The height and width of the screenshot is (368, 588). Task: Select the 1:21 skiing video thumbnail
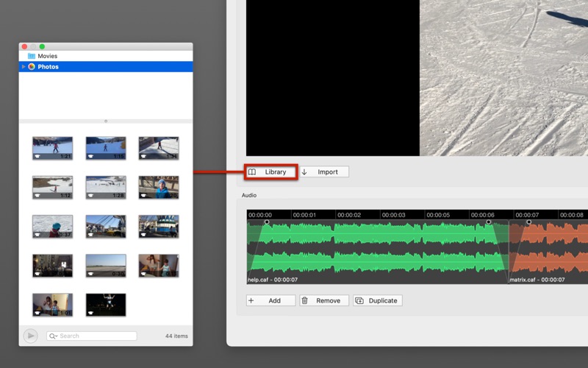tap(52, 149)
